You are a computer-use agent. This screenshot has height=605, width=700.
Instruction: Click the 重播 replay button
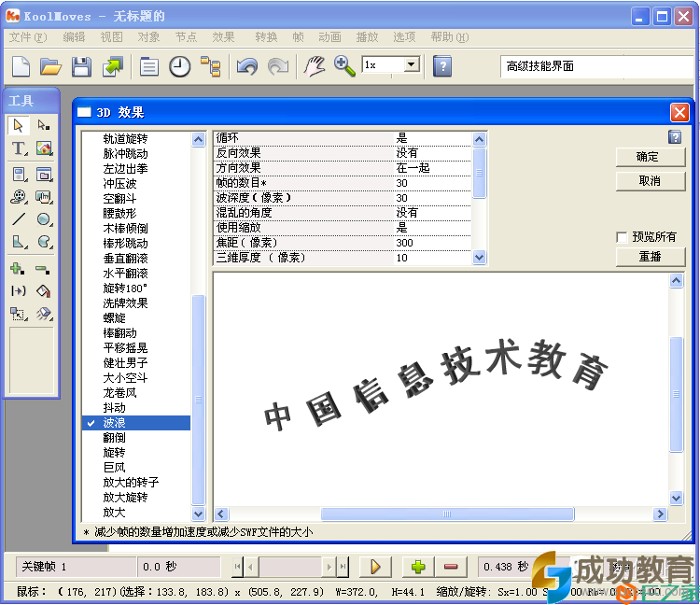(x=650, y=257)
